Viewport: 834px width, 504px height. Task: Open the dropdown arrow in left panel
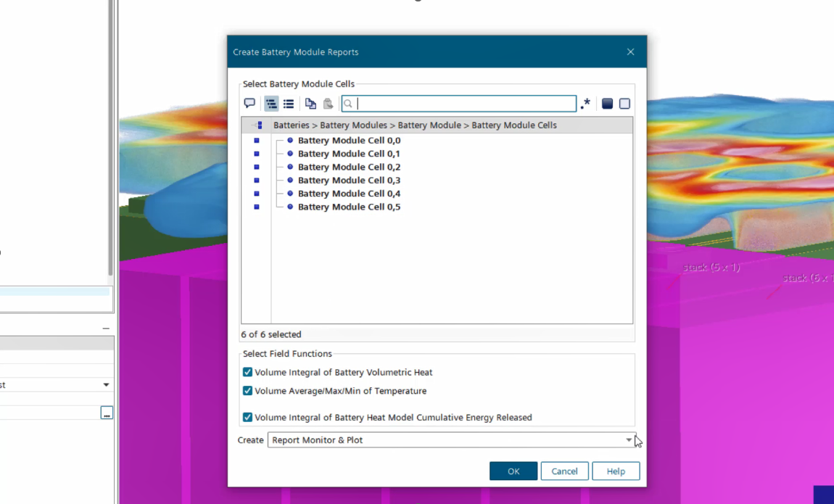click(106, 384)
